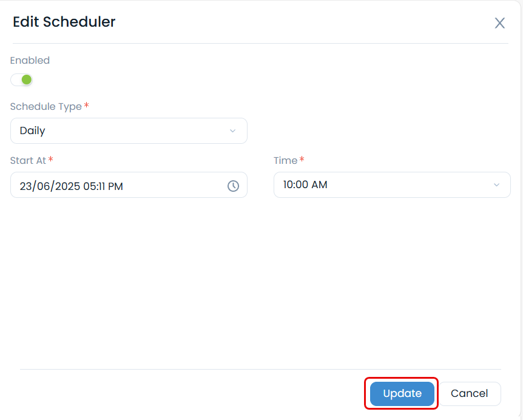The width and height of the screenshot is (523, 420).
Task: Select a different time from Time combo box
Action: click(392, 185)
